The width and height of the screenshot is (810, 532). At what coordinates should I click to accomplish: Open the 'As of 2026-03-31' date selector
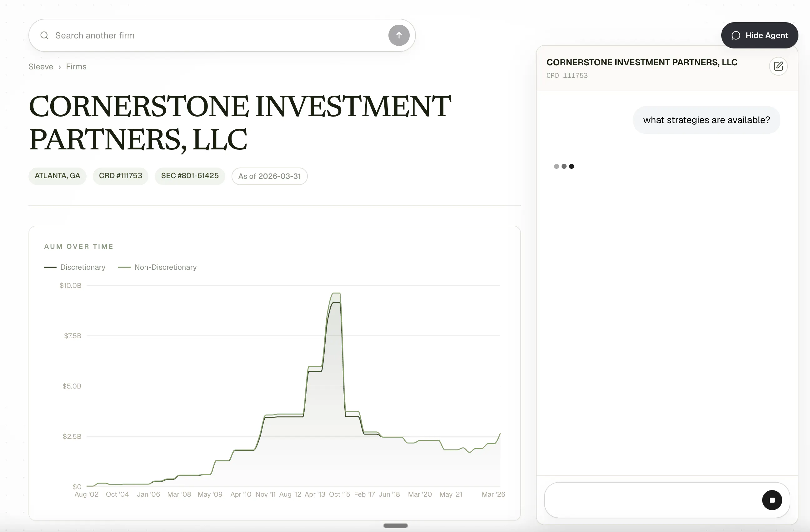(270, 176)
